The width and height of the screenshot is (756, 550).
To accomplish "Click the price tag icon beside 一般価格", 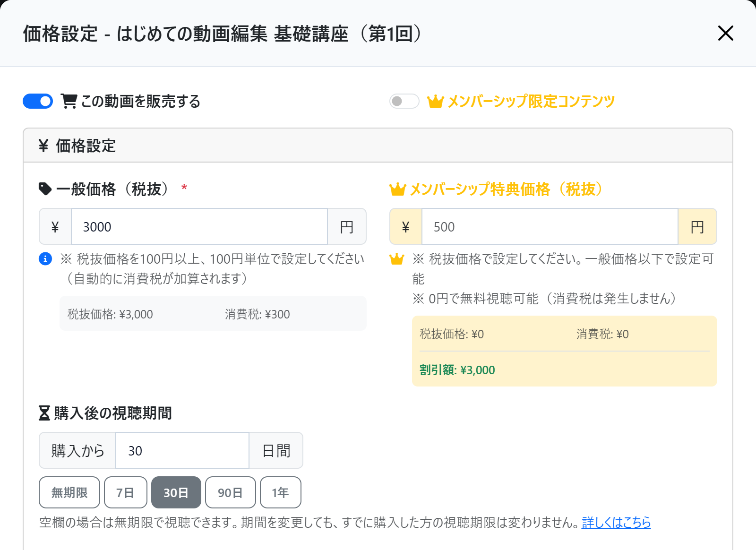I will pyautogui.click(x=45, y=189).
